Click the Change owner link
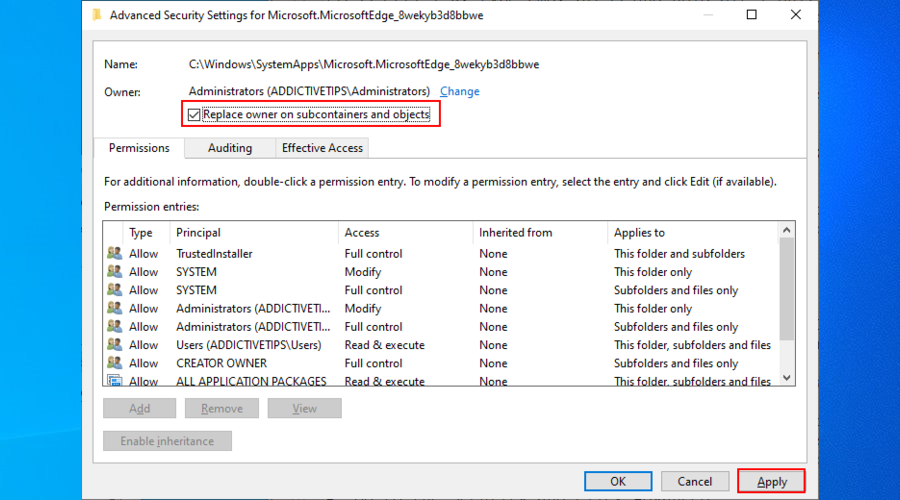900x500 pixels. pyautogui.click(x=459, y=91)
